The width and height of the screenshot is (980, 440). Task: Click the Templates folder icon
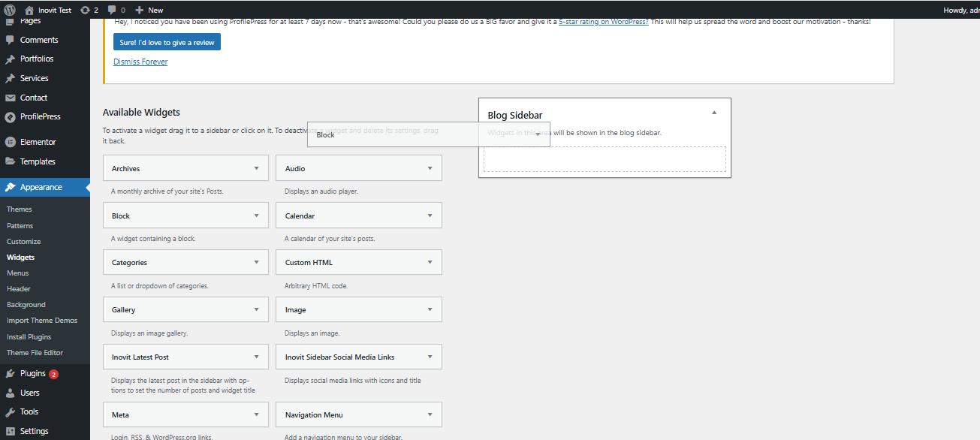pyautogui.click(x=10, y=161)
